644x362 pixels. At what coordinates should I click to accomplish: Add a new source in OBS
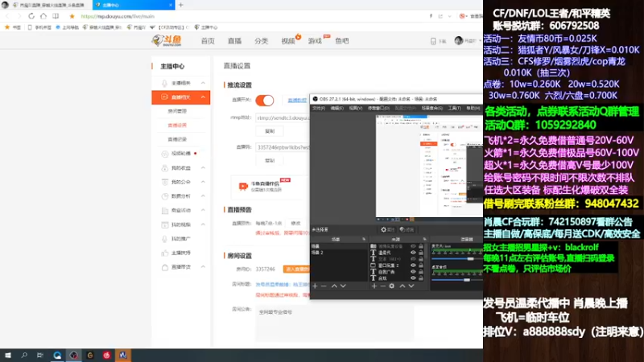[374, 286]
